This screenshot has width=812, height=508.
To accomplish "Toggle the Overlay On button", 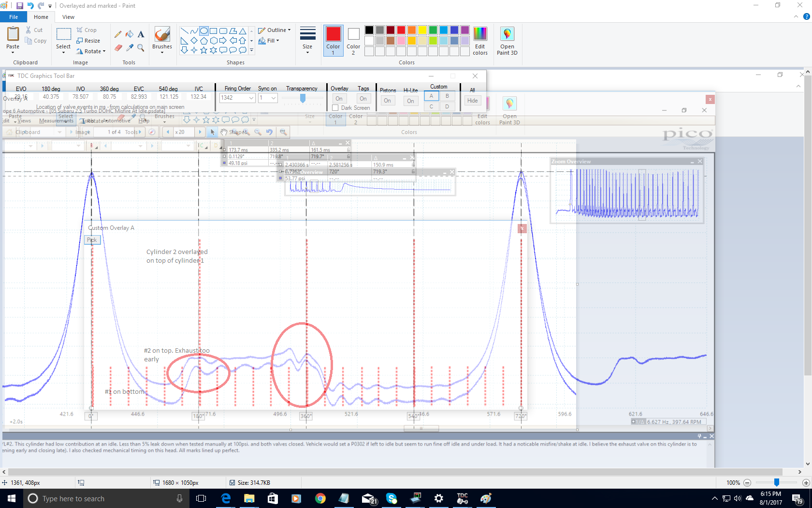I will click(x=339, y=99).
